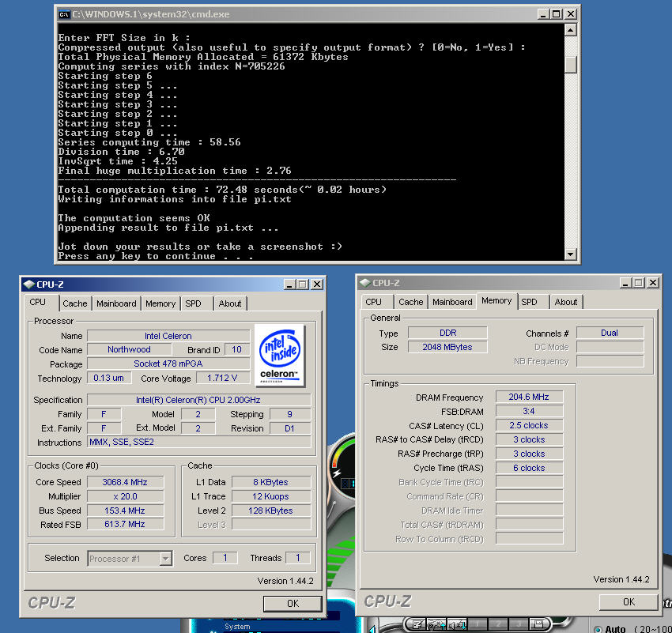The width and height of the screenshot is (672, 633).
Task: Open the Cache tab in left CPU-Z window
Action: [x=74, y=303]
